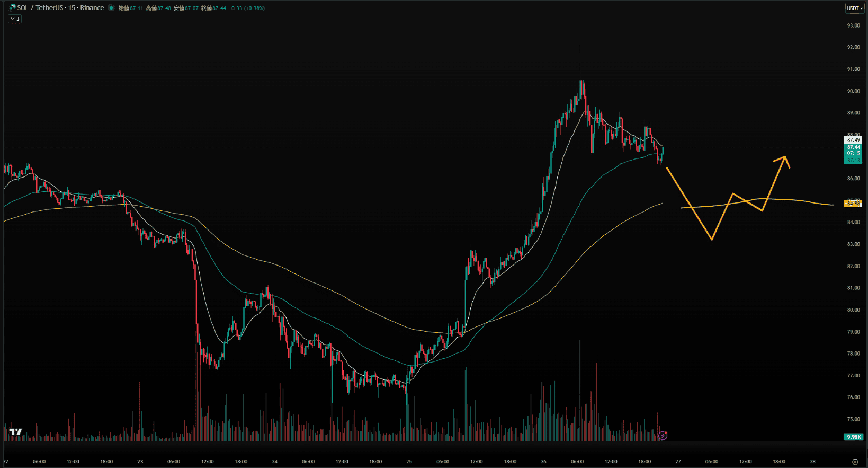
Task: Click date 25 on the time axis
Action: pyautogui.click(x=409, y=462)
